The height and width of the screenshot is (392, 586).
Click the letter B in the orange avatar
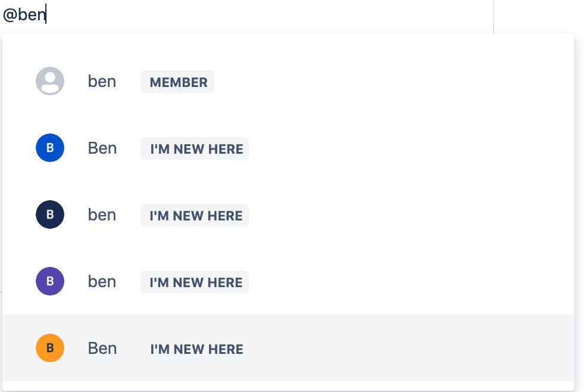[49, 348]
